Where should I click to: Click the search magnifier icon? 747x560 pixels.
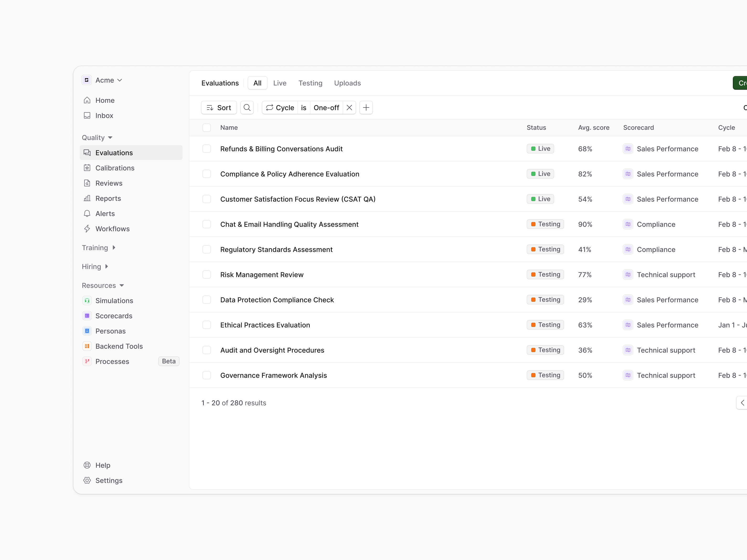tap(247, 108)
